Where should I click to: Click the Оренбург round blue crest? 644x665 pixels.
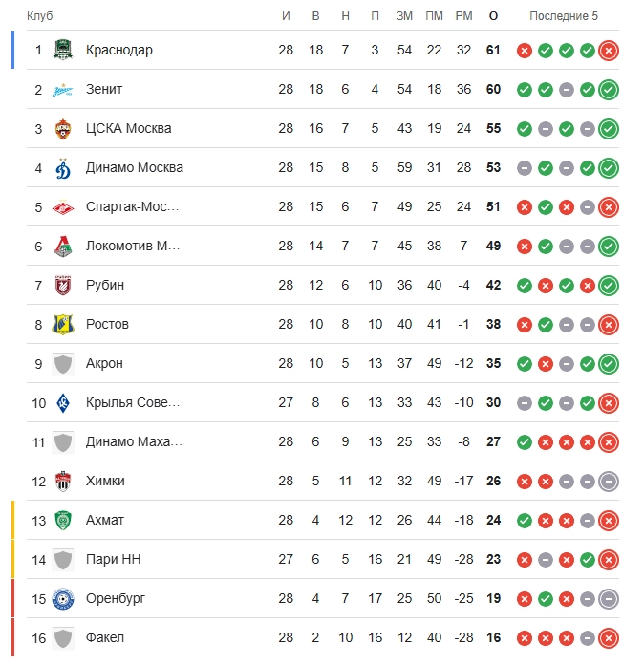(x=63, y=599)
